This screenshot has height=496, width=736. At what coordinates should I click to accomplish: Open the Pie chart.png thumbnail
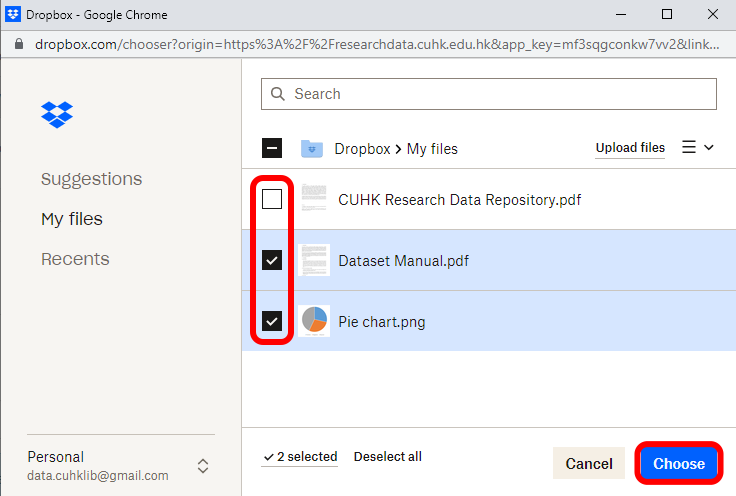pos(314,321)
